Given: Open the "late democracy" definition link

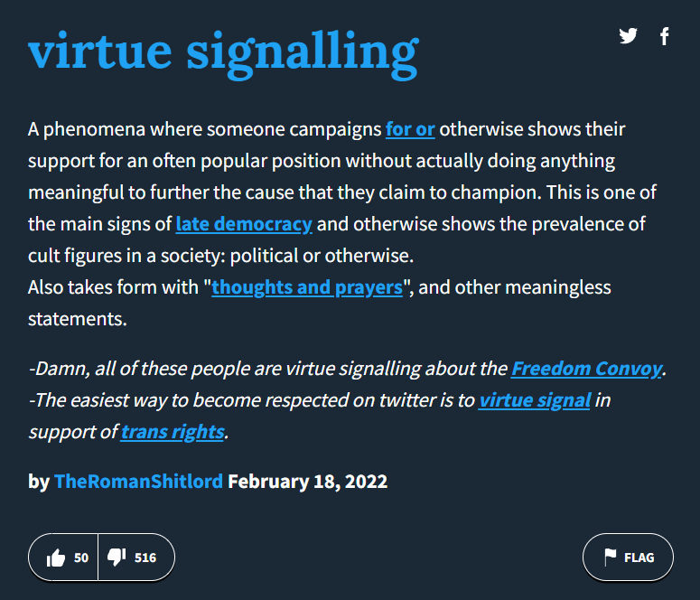Looking at the screenshot, I should point(244,224).
